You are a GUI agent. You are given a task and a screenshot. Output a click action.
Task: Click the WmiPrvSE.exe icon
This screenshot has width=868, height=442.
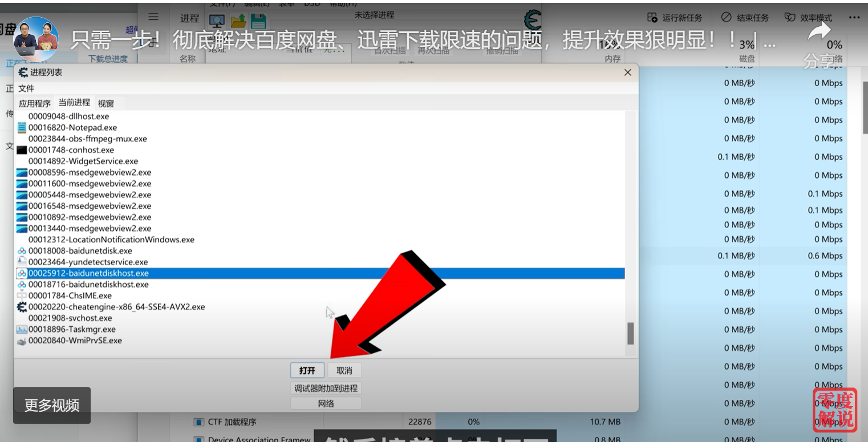22,341
